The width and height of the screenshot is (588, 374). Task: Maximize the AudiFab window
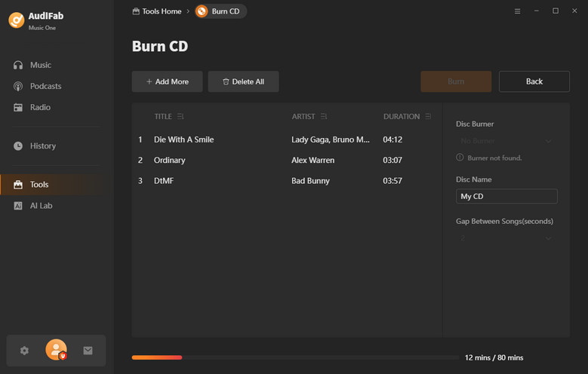click(x=556, y=11)
